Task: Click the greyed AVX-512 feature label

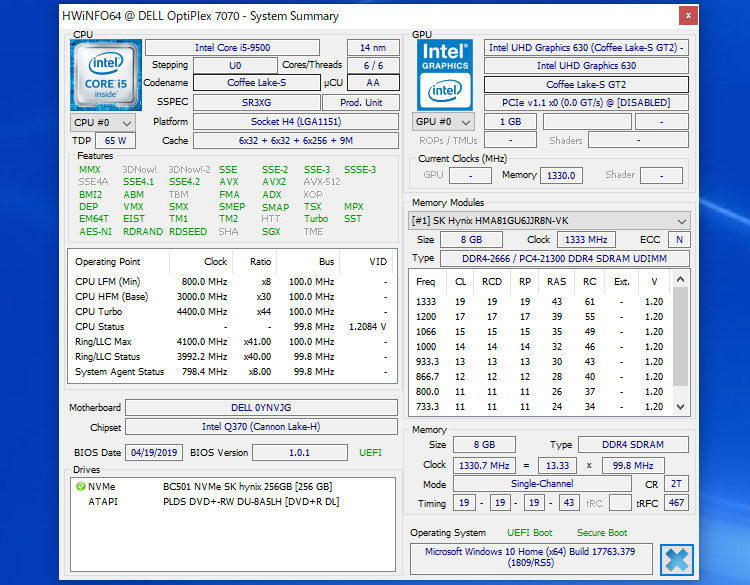Action: (322, 182)
